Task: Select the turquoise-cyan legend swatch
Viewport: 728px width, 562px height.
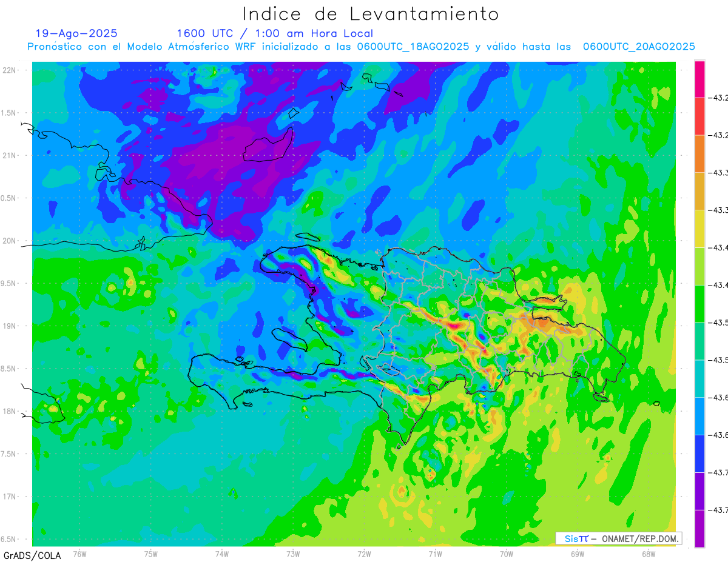Action: point(699,378)
